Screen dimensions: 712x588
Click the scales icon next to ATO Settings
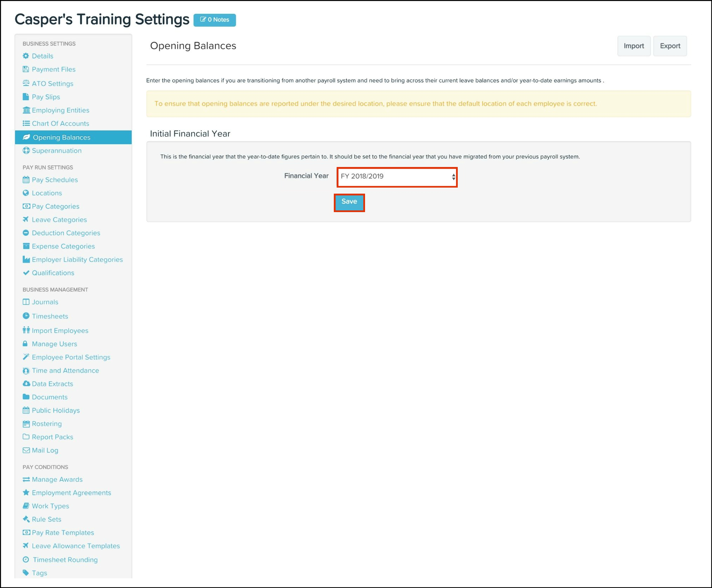coord(26,83)
